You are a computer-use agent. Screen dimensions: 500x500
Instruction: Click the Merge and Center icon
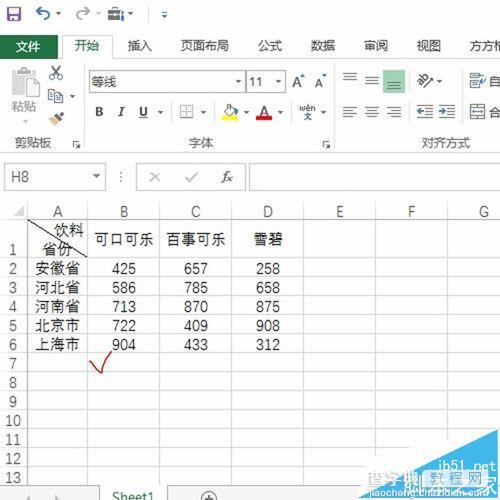(477, 112)
